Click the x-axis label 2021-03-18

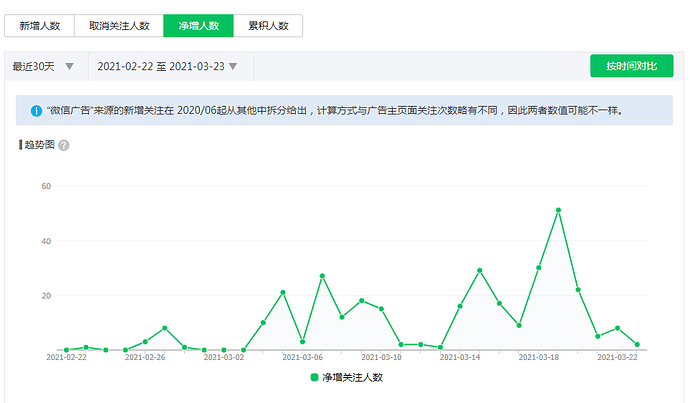(x=539, y=357)
